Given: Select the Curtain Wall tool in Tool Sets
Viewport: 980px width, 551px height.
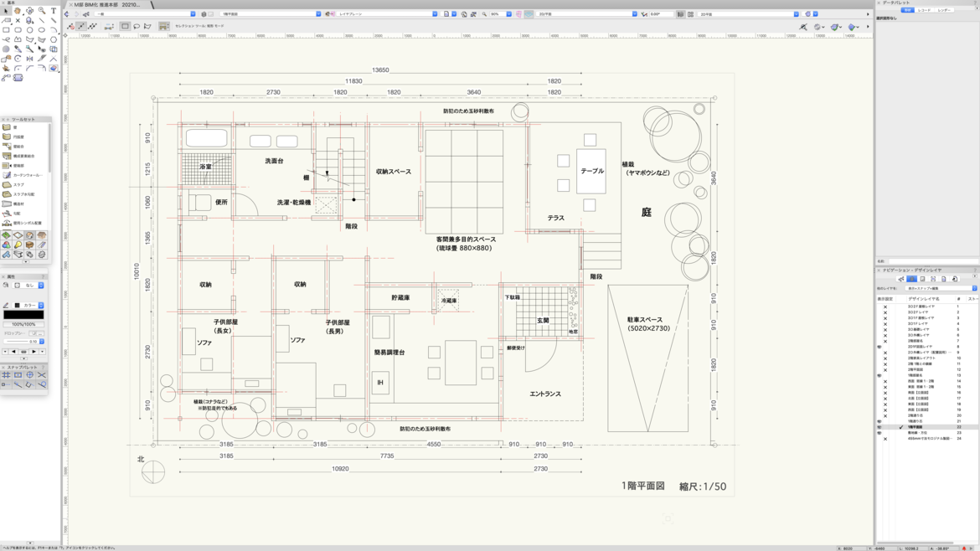Looking at the screenshot, I should [27, 175].
